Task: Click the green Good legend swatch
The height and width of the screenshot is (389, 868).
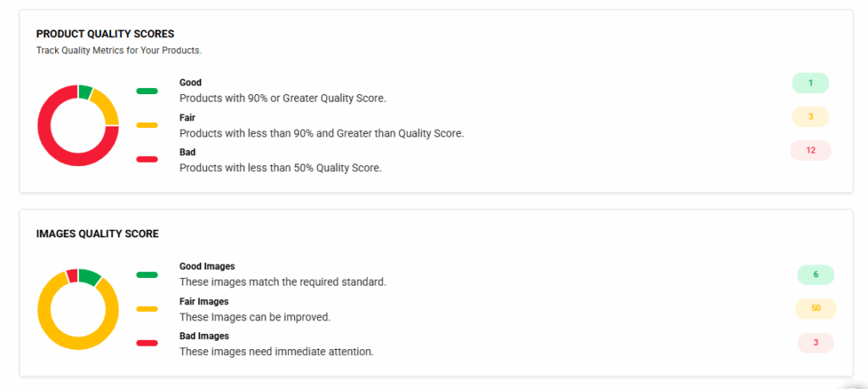Action: (147, 91)
